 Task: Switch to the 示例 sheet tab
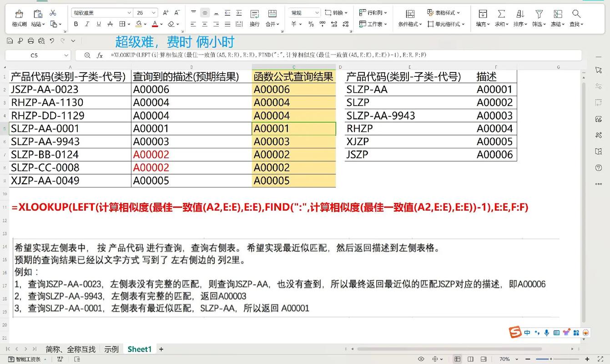111,349
